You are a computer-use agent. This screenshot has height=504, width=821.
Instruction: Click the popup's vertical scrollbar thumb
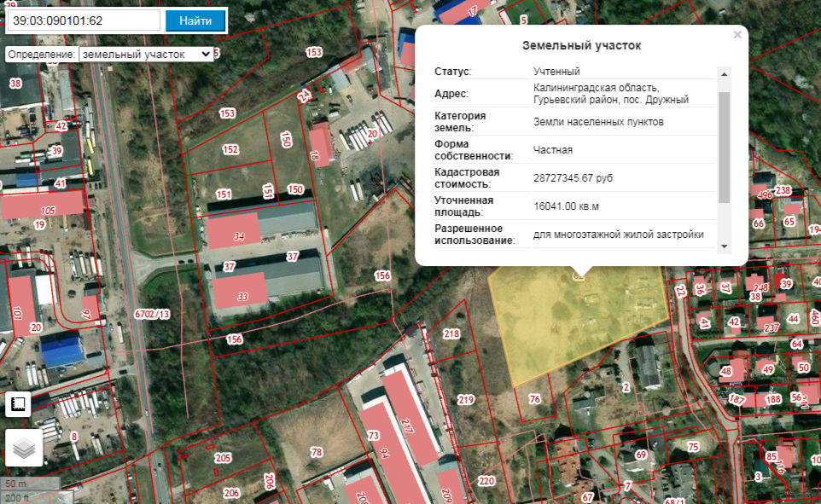coord(724,145)
